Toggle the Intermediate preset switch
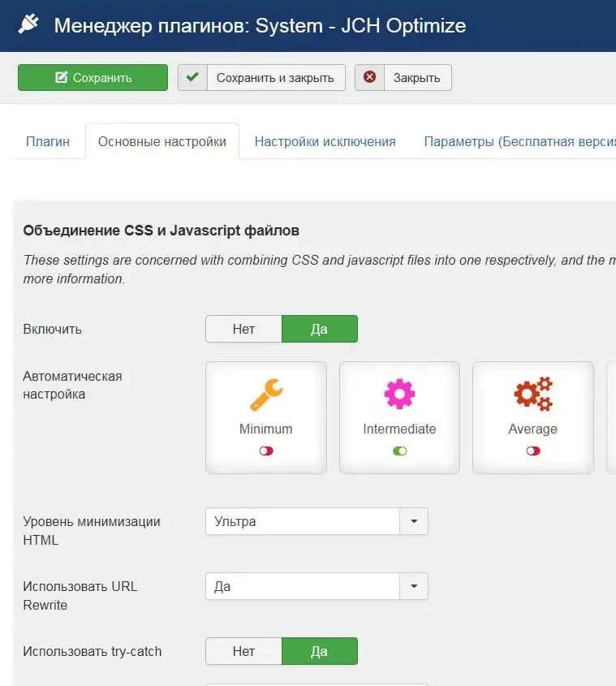The image size is (616, 686). click(399, 451)
